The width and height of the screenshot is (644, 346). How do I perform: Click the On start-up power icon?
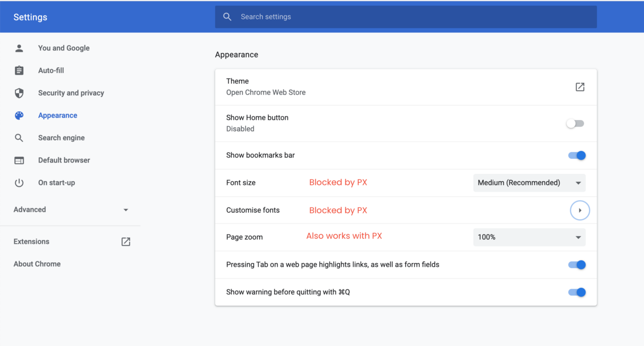[19, 183]
